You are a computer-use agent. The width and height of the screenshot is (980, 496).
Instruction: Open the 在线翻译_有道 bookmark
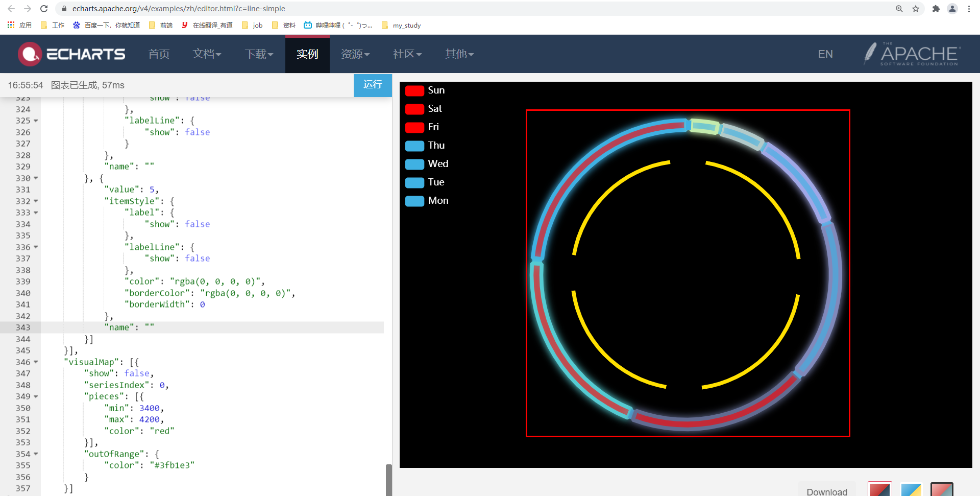point(207,25)
